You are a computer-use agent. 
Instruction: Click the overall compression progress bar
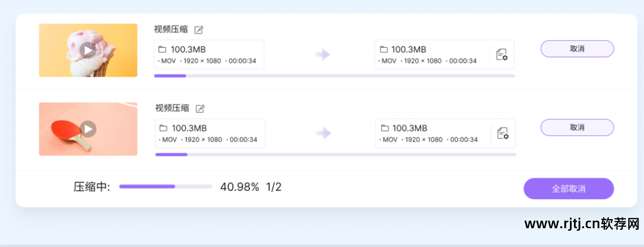(x=165, y=187)
